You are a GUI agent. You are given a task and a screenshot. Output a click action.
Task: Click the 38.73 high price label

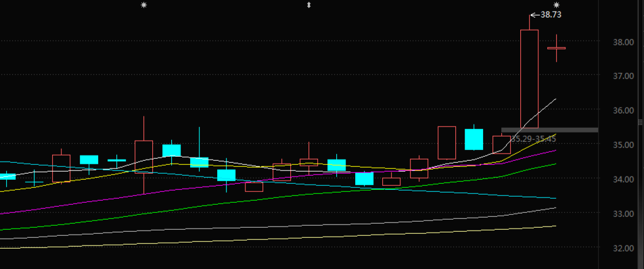(x=551, y=15)
